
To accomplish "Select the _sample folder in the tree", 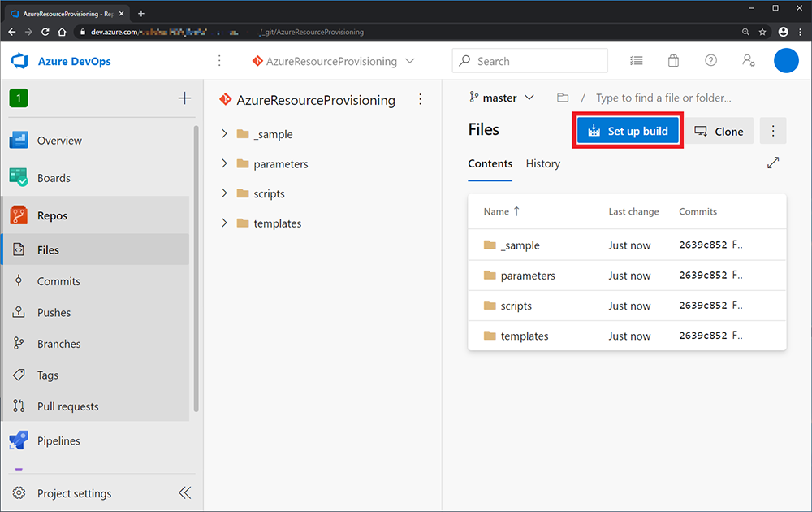I will [x=265, y=134].
